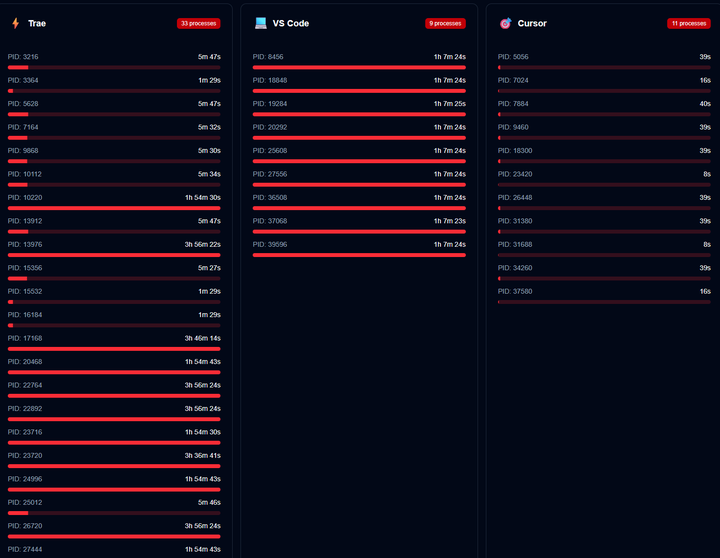Click the 3h 46m 14s duration value
The height and width of the screenshot is (558, 720).
(x=202, y=338)
